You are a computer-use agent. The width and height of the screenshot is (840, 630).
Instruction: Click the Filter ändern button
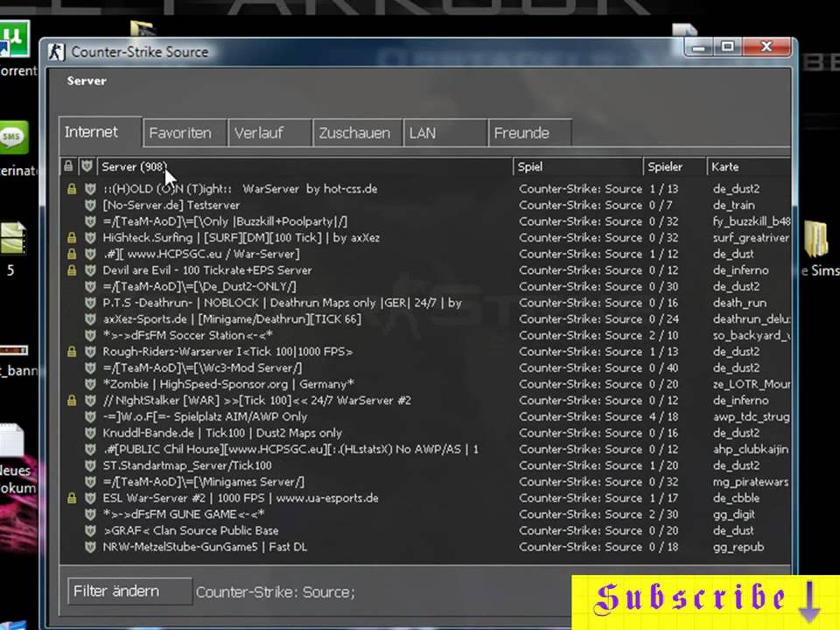click(x=129, y=591)
